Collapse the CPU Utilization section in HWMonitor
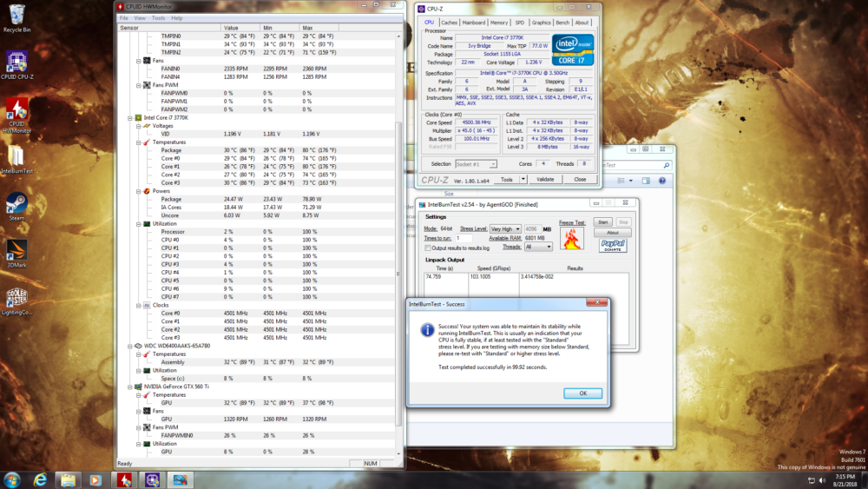868x489 pixels. click(138, 224)
